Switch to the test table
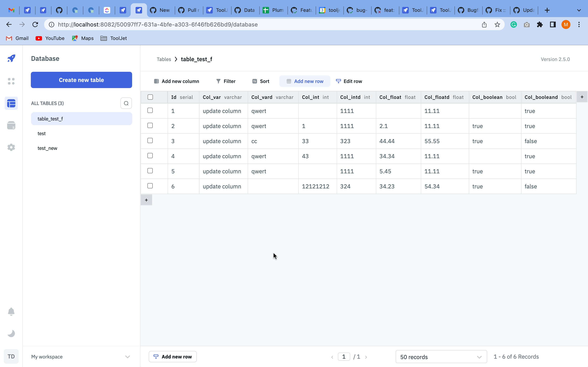 pyautogui.click(x=42, y=133)
